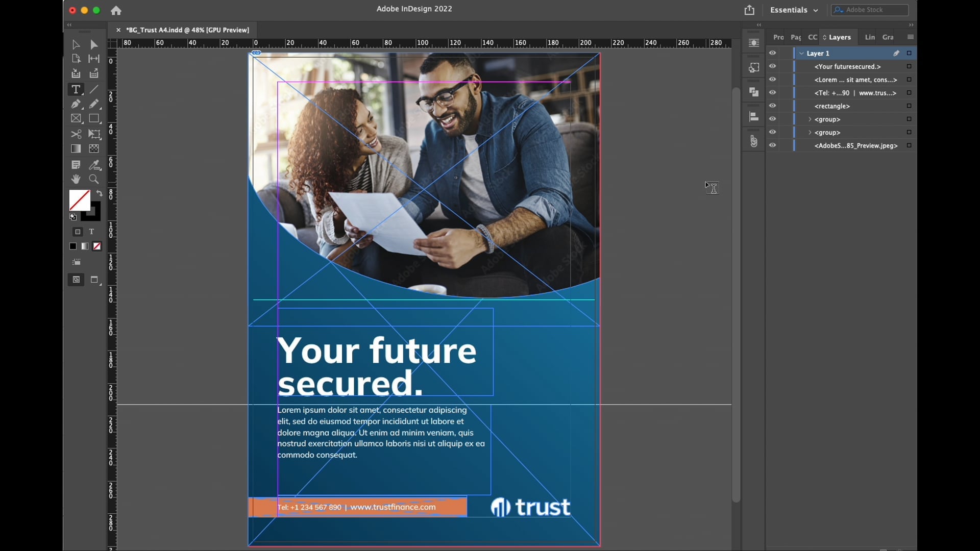Activate the Gap tool
Image resolution: width=980 pixels, height=551 pixels.
tap(94, 59)
